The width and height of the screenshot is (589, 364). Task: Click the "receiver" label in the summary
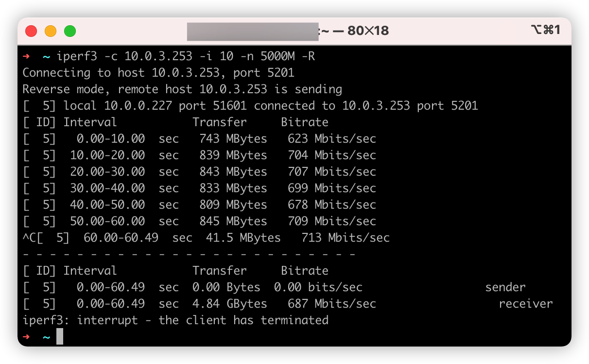[526, 304]
